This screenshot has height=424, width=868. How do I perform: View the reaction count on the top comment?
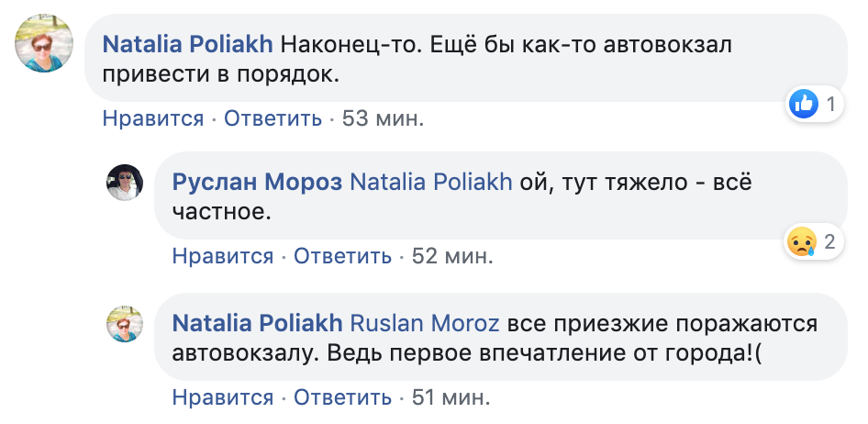point(830,105)
